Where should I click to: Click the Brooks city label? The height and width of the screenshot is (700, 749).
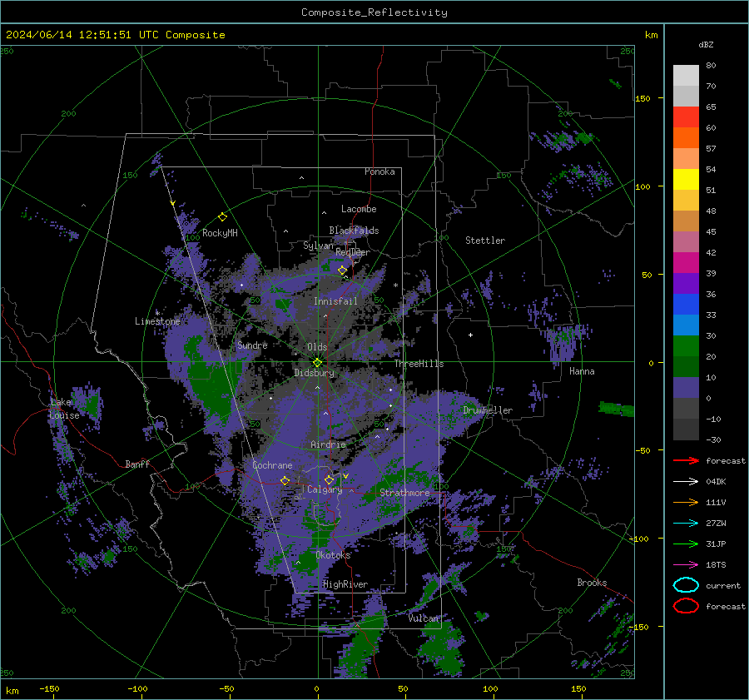[x=592, y=583]
